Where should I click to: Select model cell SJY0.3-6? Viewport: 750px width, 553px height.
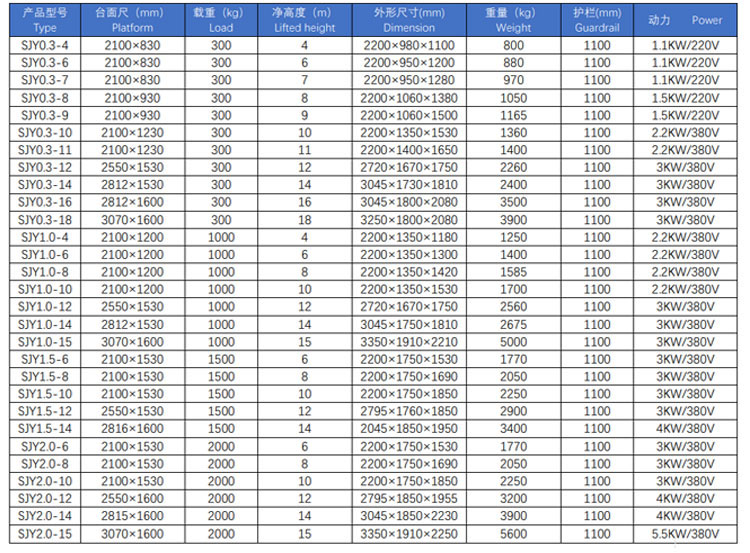(x=45, y=63)
